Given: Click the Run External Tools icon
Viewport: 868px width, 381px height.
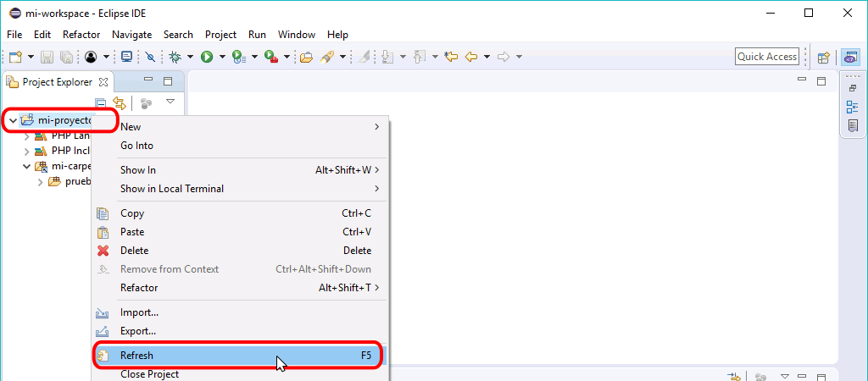Looking at the screenshot, I should coord(272,57).
